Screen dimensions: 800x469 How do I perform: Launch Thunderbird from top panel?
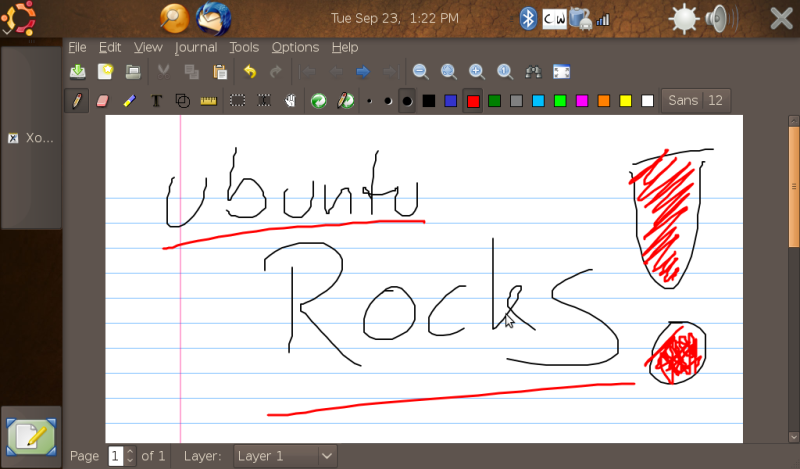(x=213, y=18)
